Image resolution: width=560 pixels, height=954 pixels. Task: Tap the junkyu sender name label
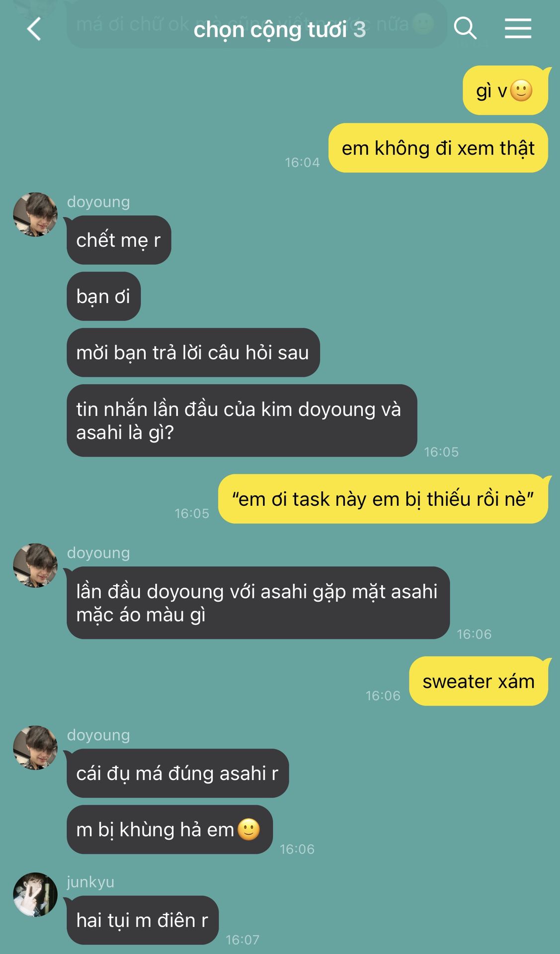[90, 882]
